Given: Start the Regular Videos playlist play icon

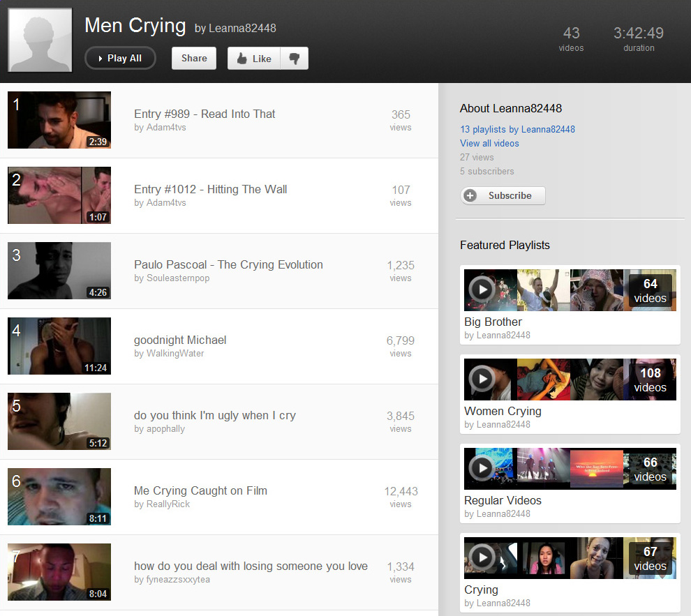Looking at the screenshot, I should [x=482, y=468].
